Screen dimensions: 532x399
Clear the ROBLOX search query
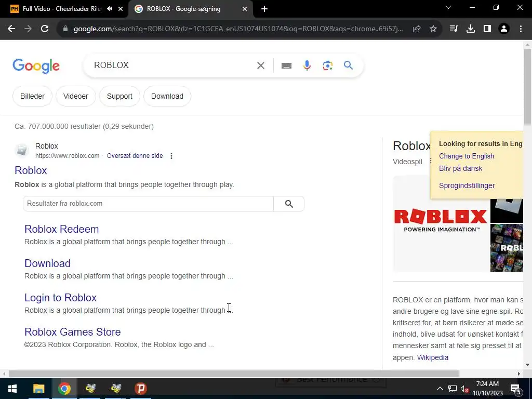(x=261, y=65)
